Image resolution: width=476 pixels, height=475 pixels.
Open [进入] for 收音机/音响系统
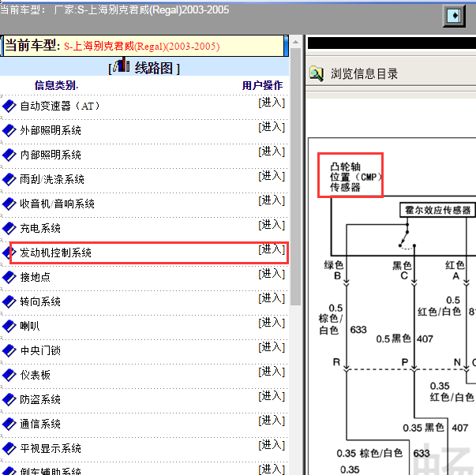pos(272,200)
